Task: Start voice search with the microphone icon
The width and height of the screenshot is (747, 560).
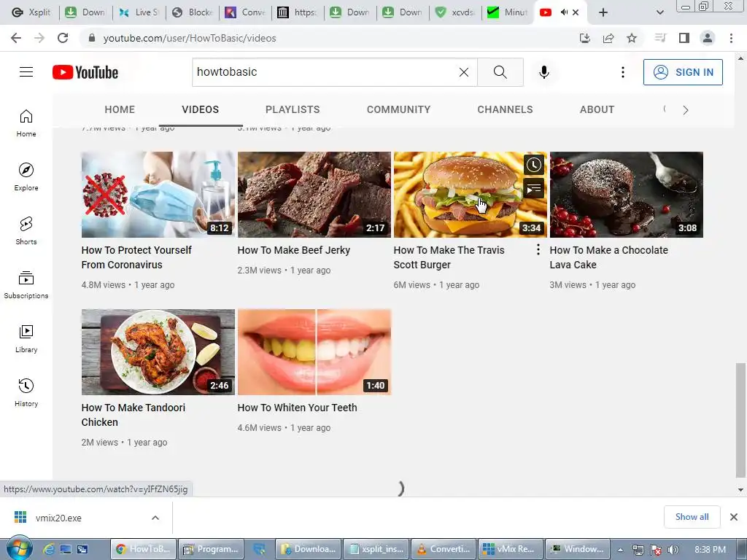Action: click(544, 72)
